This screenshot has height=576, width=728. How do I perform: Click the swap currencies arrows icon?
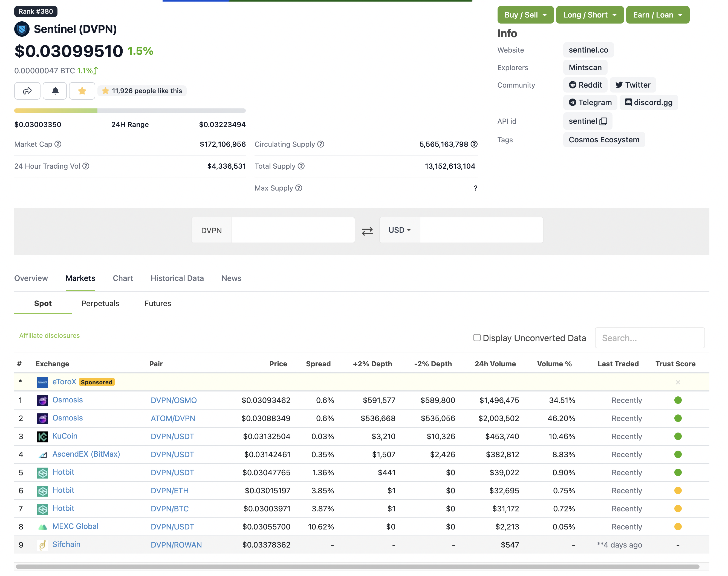point(367,231)
